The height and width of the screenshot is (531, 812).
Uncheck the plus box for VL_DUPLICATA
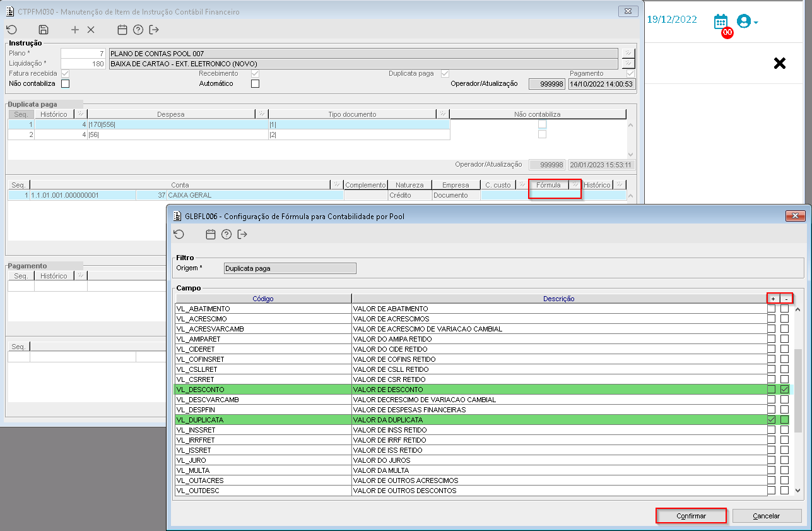(772, 420)
